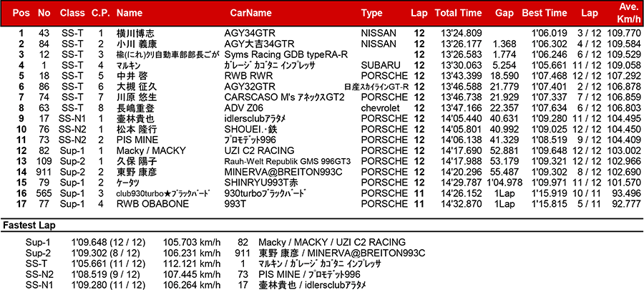The image size is (644, 290).
Task: Select car name 'AGY34GTR' in first row
Action: pos(250,34)
